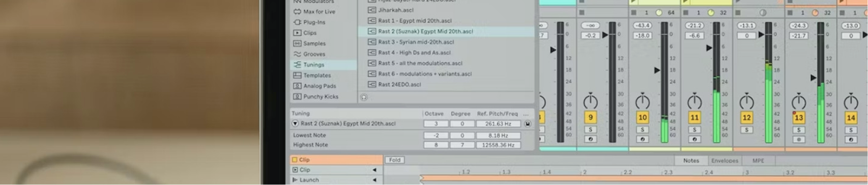Toggle the track 12 activator button
The height and width of the screenshot is (185, 868).
point(746,117)
